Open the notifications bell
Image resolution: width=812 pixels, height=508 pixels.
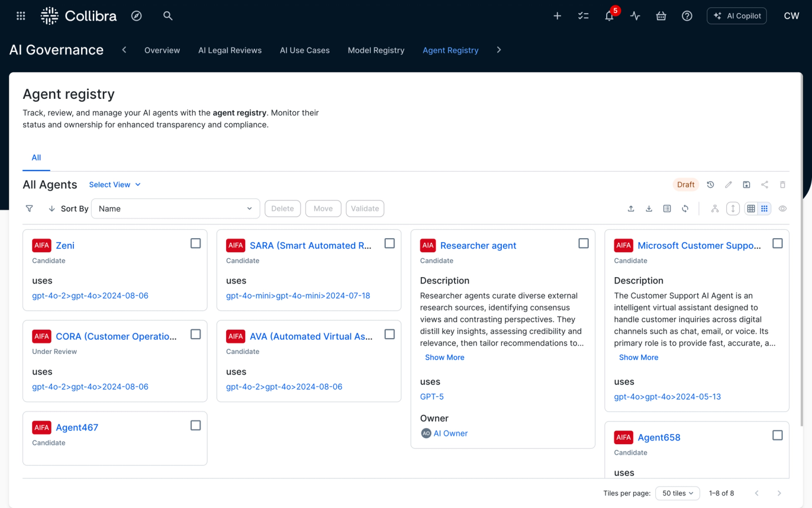609,16
